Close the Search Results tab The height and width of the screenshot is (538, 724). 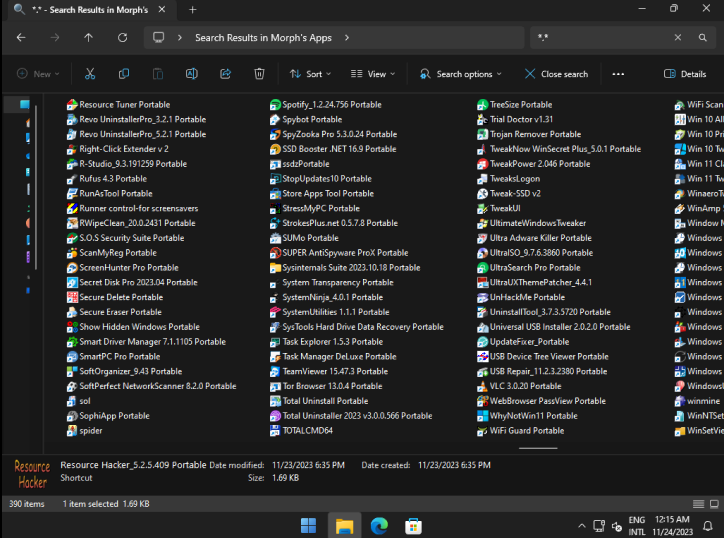[162, 9]
